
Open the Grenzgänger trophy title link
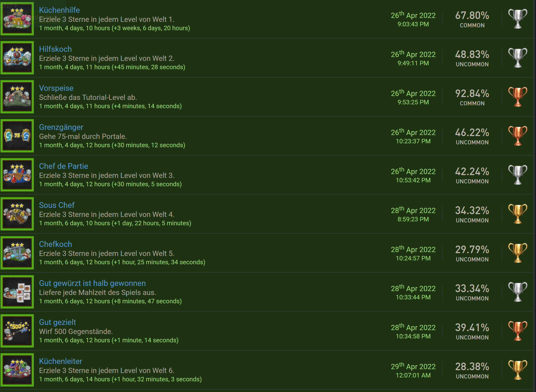61,127
